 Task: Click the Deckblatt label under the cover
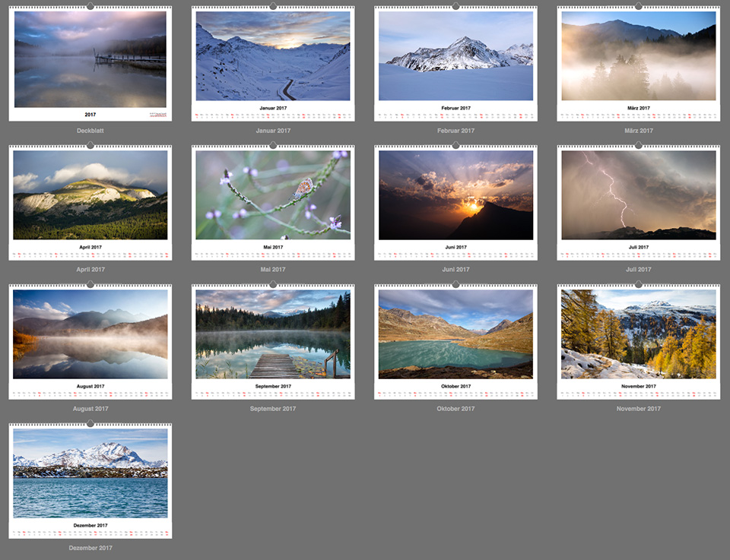(x=90, y=130)
